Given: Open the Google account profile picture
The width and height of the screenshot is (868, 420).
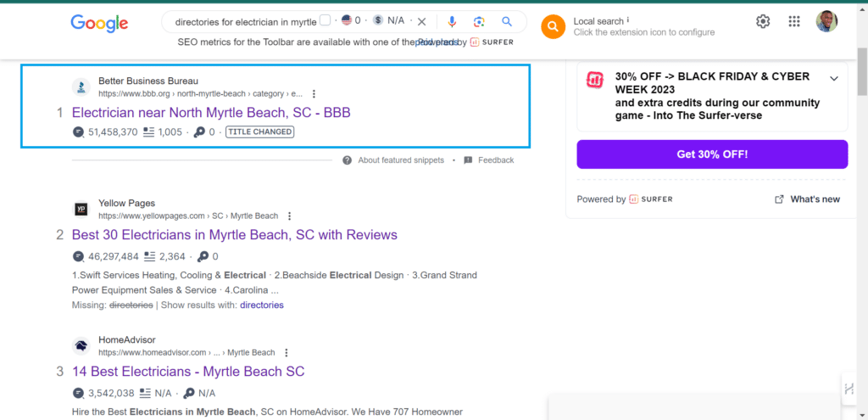Looking at the screenshot, I should pyautogui.click(x=826, y=21).
